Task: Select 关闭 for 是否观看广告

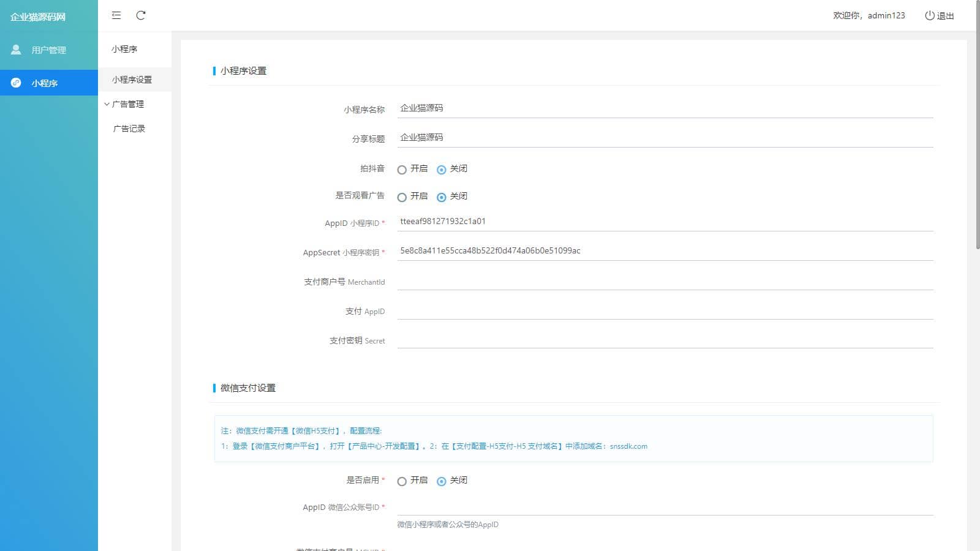Action: [x=442, y=197]
